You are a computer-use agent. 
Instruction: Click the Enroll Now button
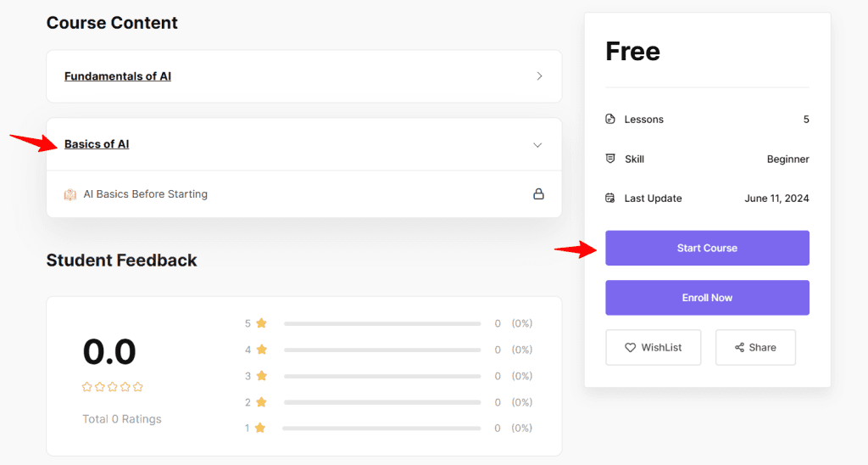(707, 298)
